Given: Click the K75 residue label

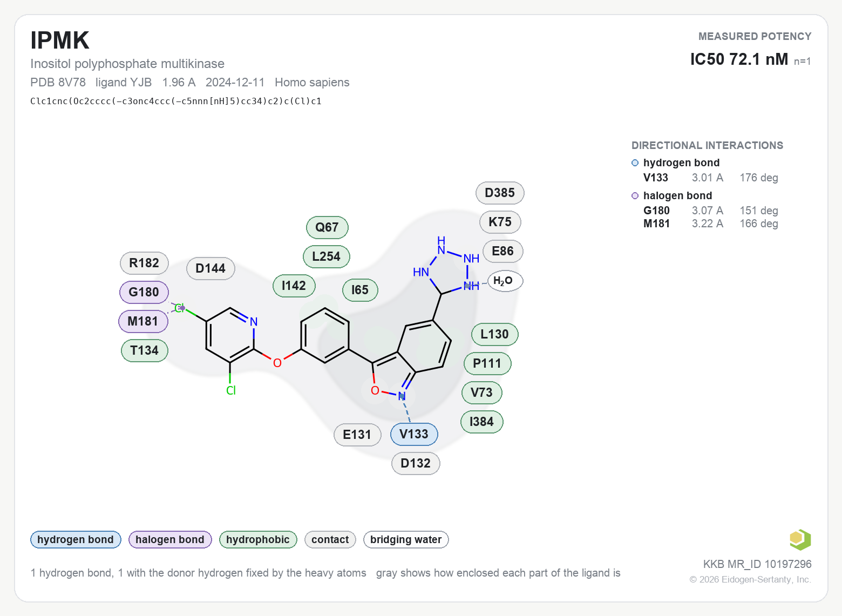Looking at the screenshot, I should [500, 222].
